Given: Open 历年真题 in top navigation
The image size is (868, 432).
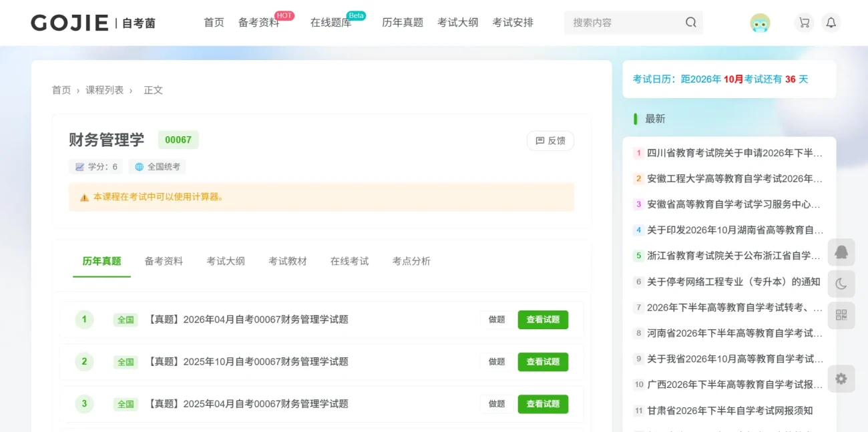Looking at the screenshot, I should (403, 23).
